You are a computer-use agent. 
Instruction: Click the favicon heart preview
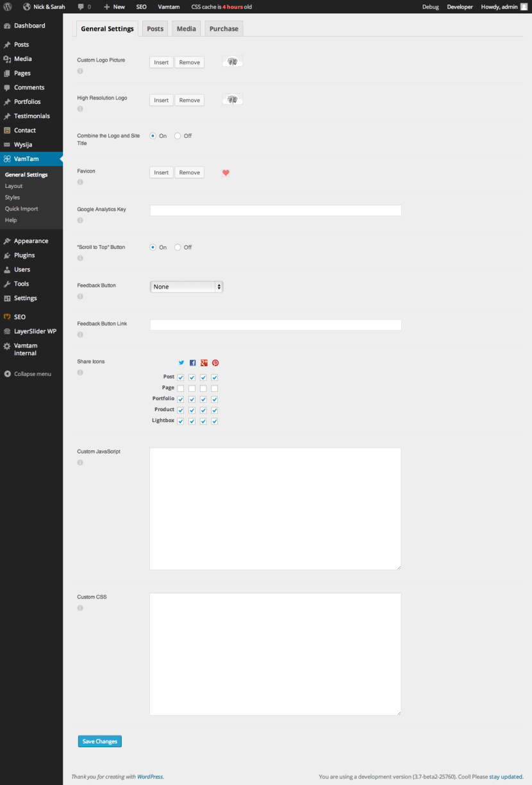(x=226, y=173)
